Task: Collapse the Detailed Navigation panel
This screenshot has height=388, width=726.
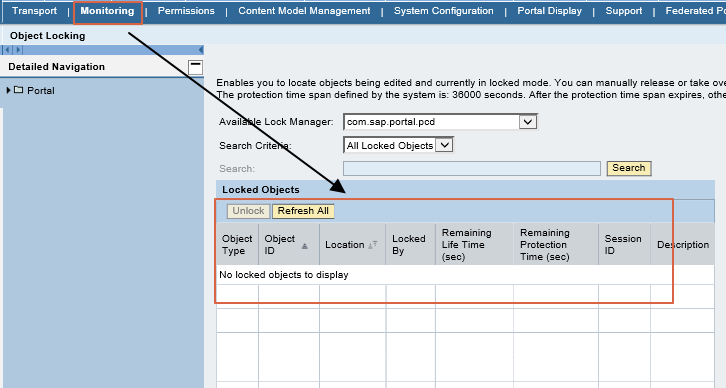Action: (195, 67)
